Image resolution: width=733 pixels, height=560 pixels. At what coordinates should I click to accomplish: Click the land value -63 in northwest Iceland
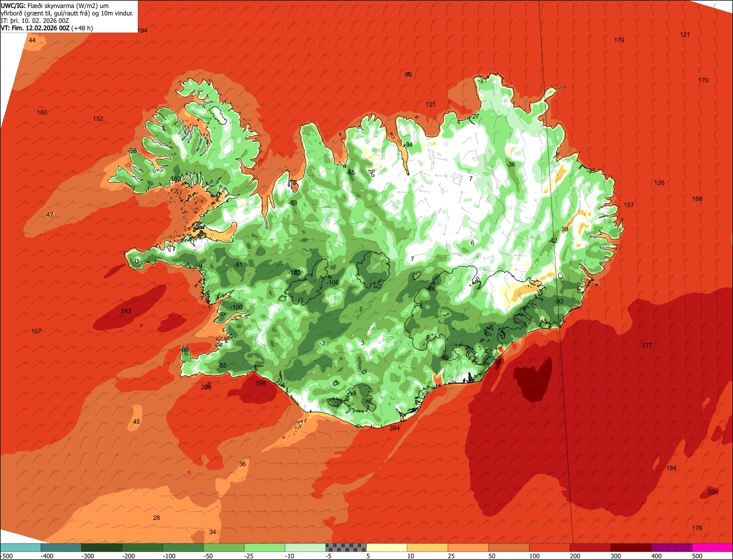point(293,203)
